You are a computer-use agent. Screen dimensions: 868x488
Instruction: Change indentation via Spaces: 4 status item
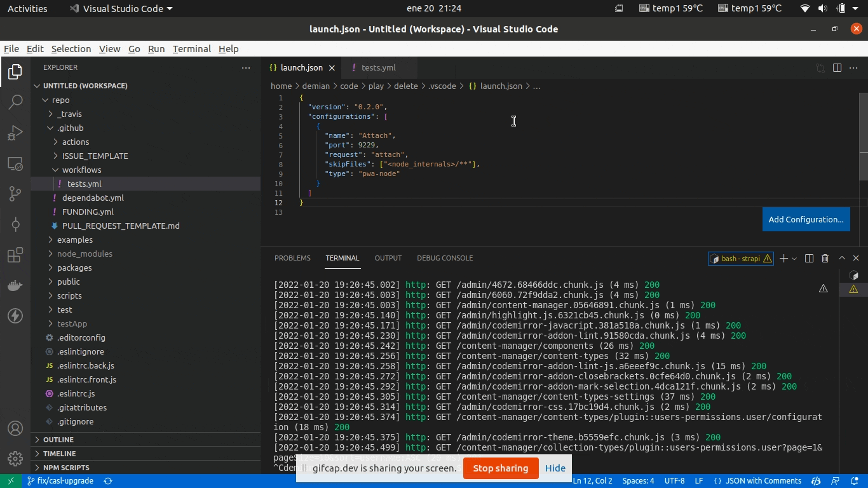pos(637,481)
